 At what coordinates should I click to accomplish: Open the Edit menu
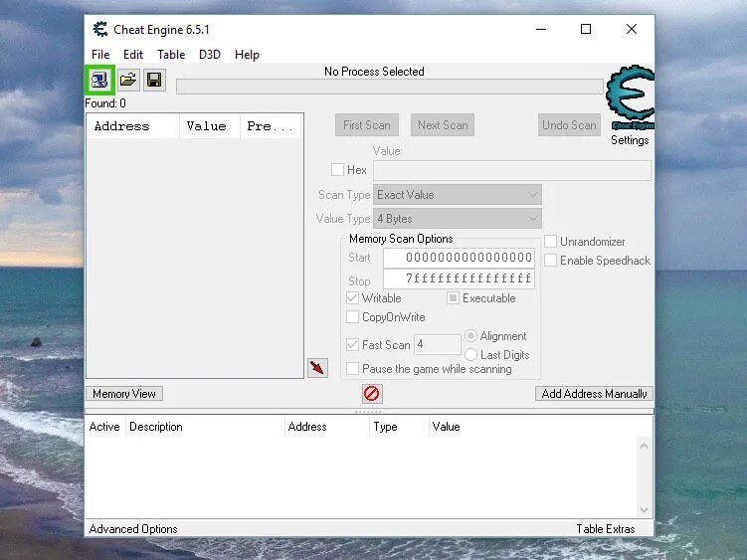[133, 55]
